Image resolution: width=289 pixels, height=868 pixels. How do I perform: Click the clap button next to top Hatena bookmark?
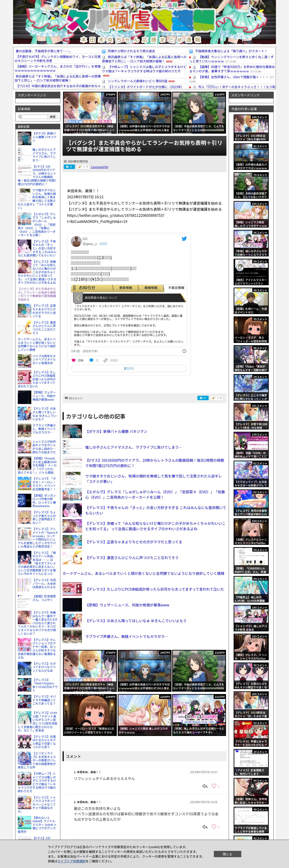point(83,167)
